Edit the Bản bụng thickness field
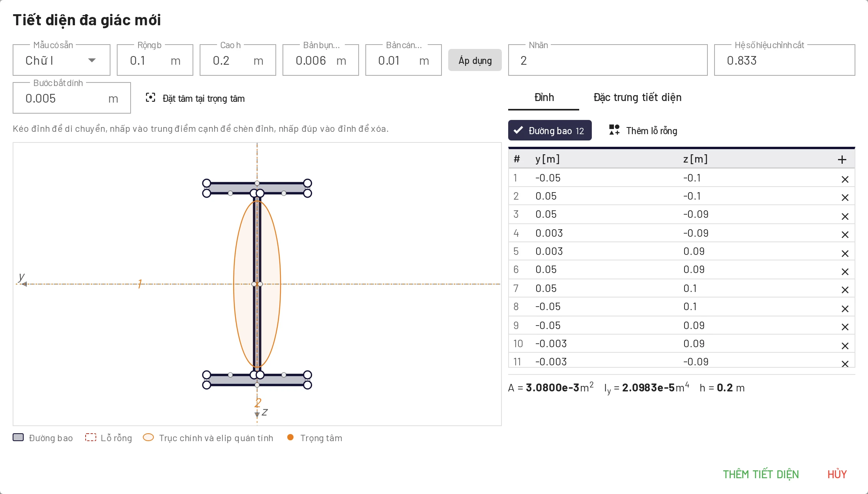Image resolution: width=868 pixels, height=494 pixels. [x=321, y=60]
